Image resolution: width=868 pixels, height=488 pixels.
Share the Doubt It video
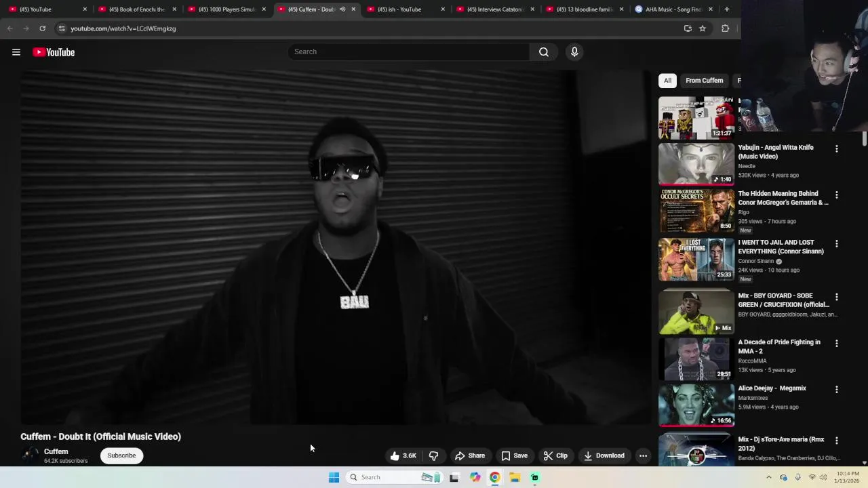[470, 455]
